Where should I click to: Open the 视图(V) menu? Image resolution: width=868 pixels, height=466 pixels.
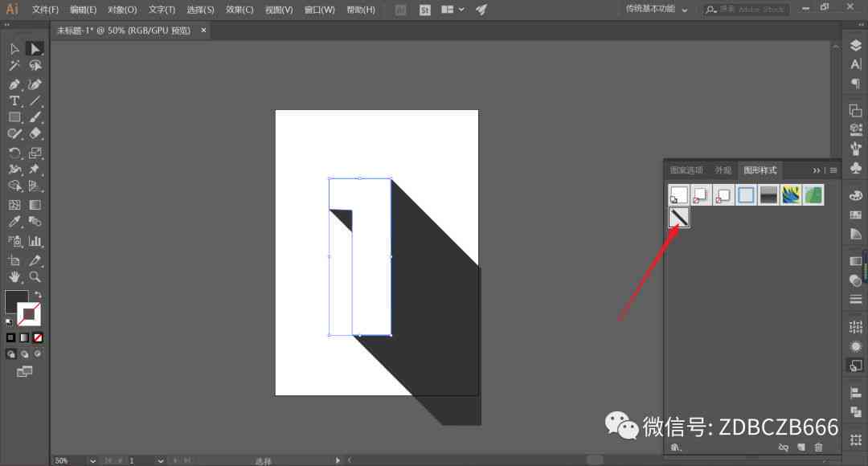pos(278,10)
